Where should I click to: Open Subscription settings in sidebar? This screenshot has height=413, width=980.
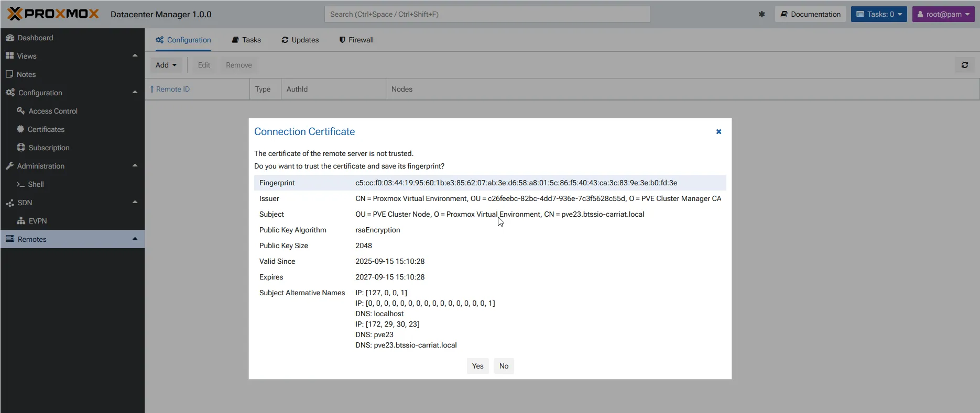pos(49,148)
